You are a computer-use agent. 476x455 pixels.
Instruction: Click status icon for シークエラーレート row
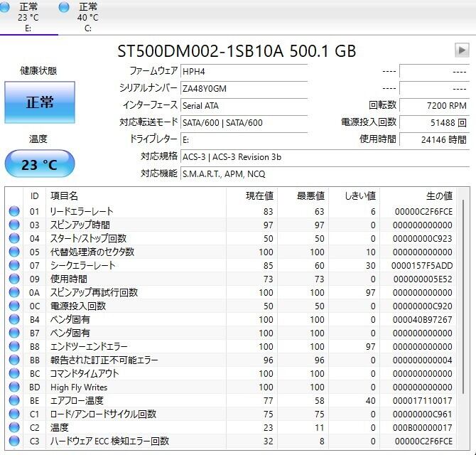click(x=14, y=265)
